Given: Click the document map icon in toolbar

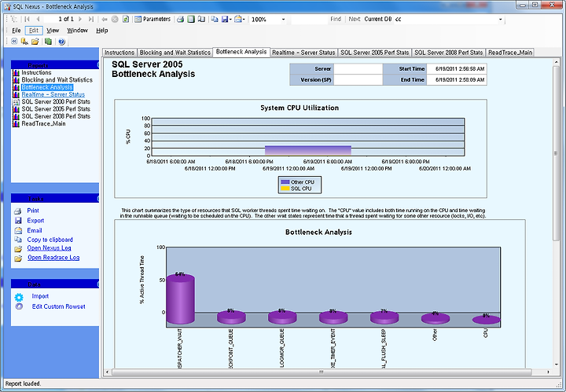Looking at the screenshot, I should click(x=14, y=19).
